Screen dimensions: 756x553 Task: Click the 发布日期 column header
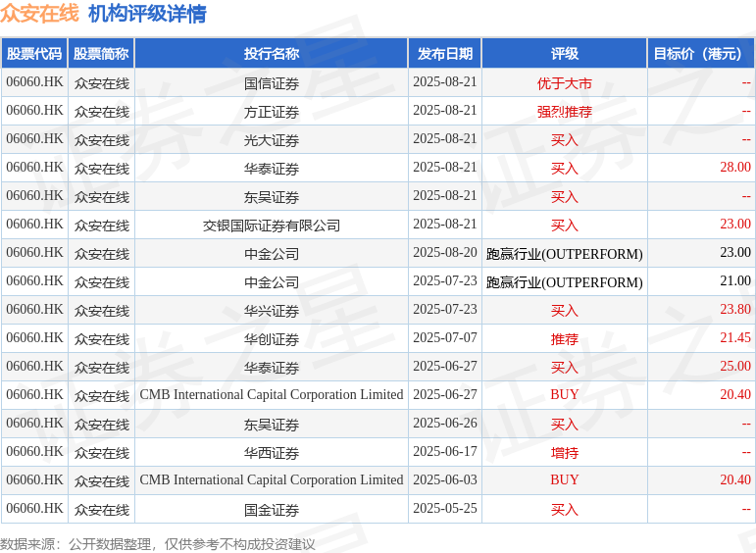pos(445,54)
